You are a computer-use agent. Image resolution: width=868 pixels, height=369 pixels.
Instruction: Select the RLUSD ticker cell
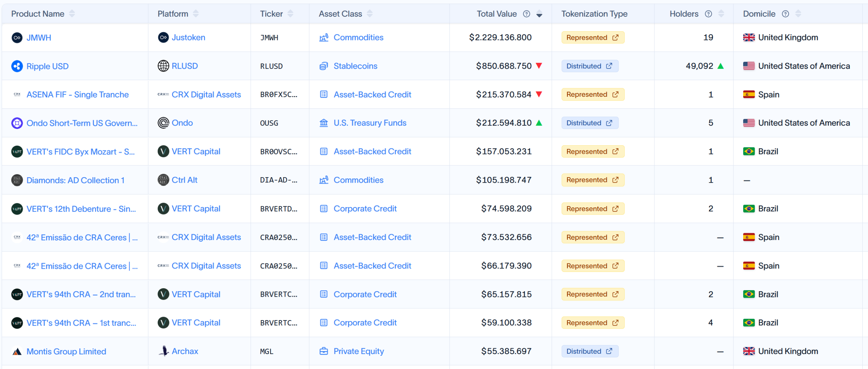coord(271,66)
